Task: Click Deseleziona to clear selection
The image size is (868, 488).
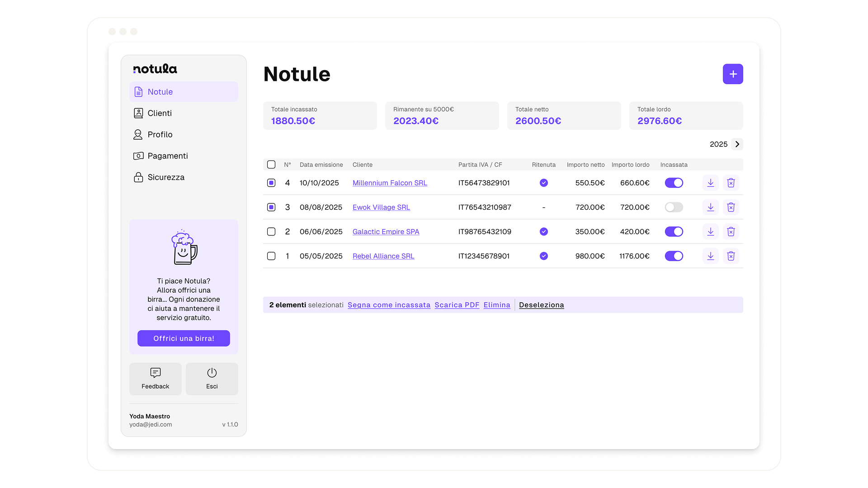Action: [541, 305]
